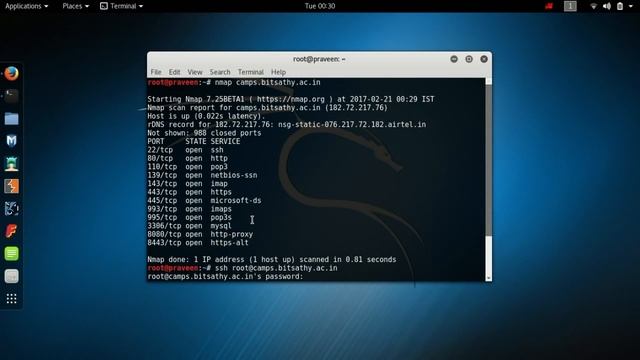Launch Metasploit from the dock
Image resolution: width=640 pixels, height=360 pixels.
[11, 141]
